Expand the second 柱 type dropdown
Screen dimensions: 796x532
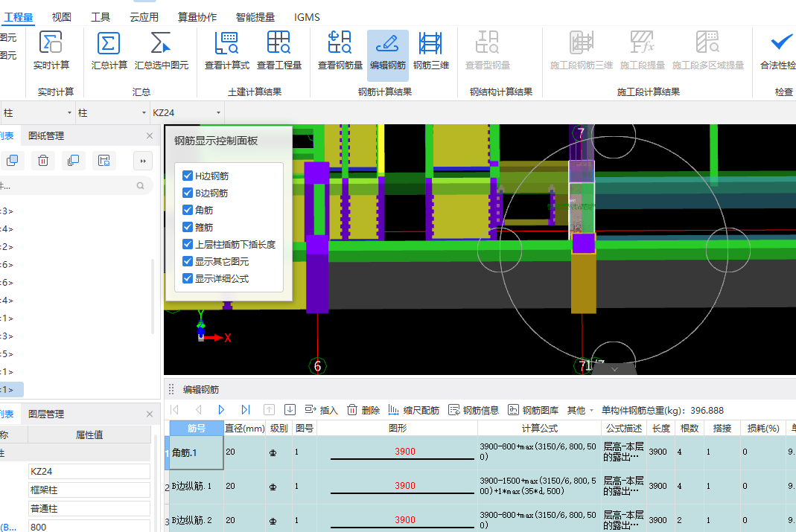[112, 113]
